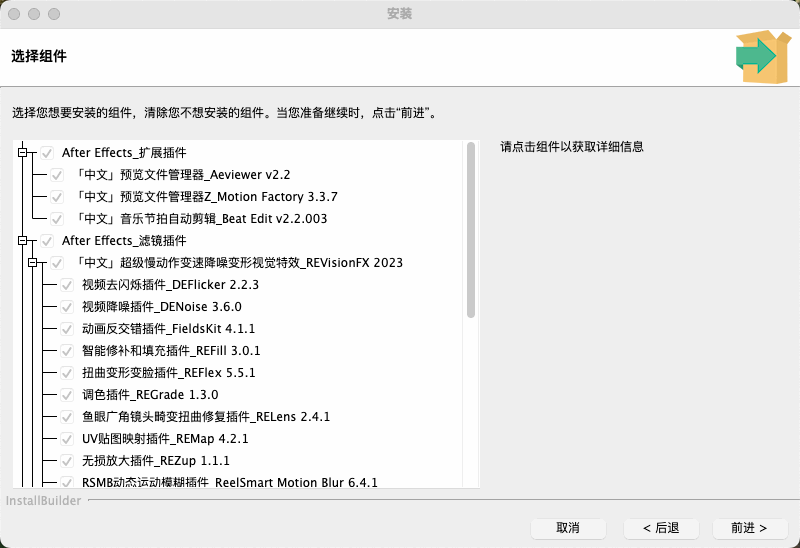
Task: Go back with the 后退 button
Action: 661,528
